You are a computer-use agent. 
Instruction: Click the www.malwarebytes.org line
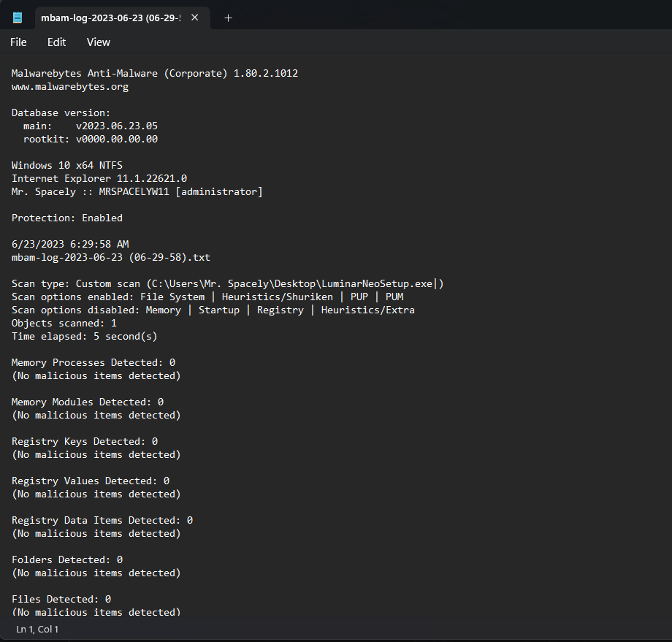[x=70, y=87]
